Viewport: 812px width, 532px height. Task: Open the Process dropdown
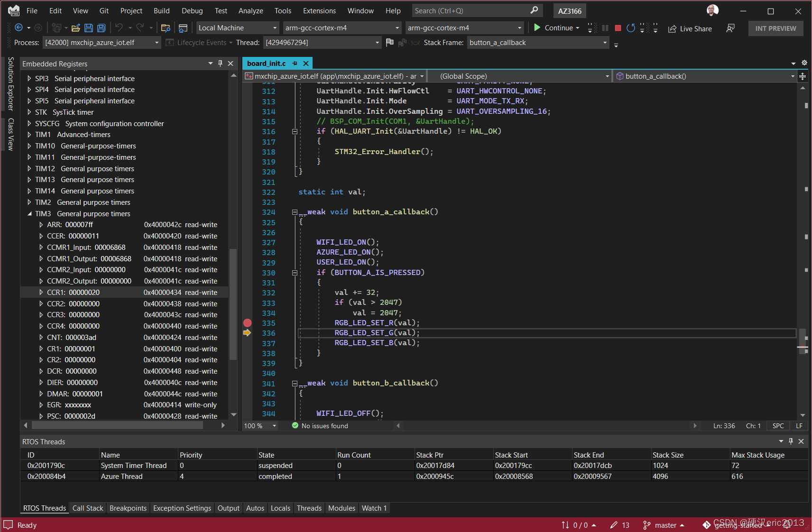(101, 43)
